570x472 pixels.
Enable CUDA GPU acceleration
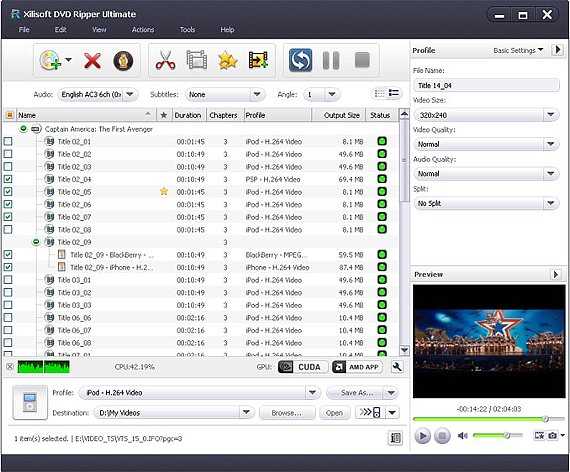[302, 367]
